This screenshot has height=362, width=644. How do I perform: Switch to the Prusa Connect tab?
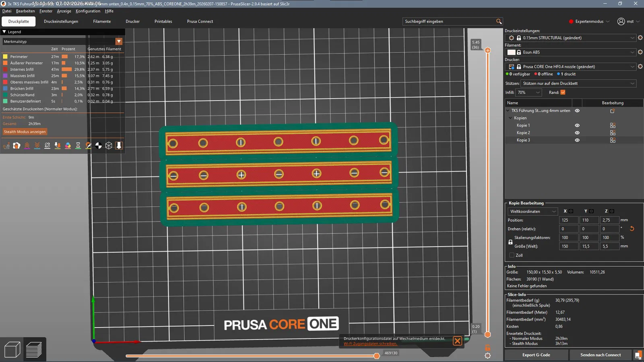pyautogui.click(x=200, y=21)
